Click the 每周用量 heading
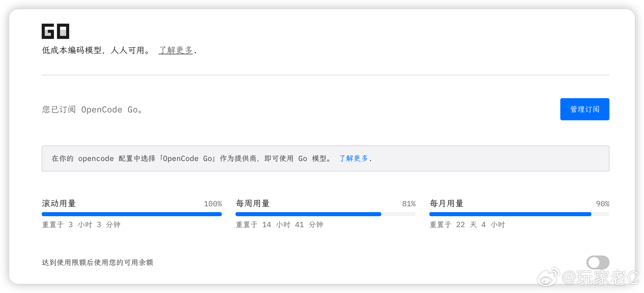Viewport: 644px width, 293px height. point(253,203)
